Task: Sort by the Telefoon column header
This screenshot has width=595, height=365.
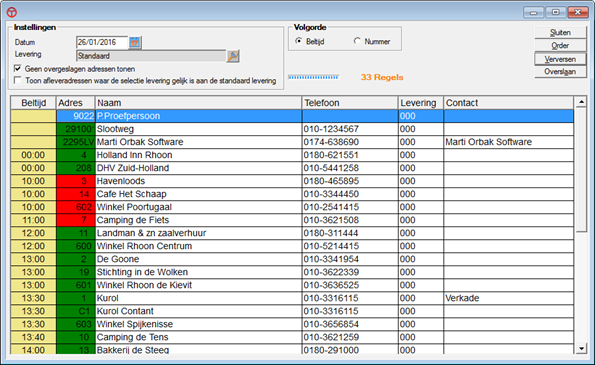Action: coord(350,103)
